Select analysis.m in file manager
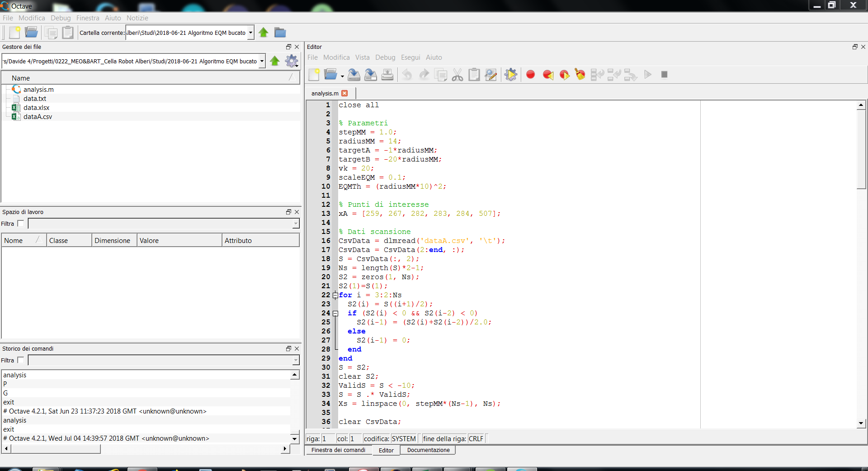868x471 pixels. (x=38, y=90)
